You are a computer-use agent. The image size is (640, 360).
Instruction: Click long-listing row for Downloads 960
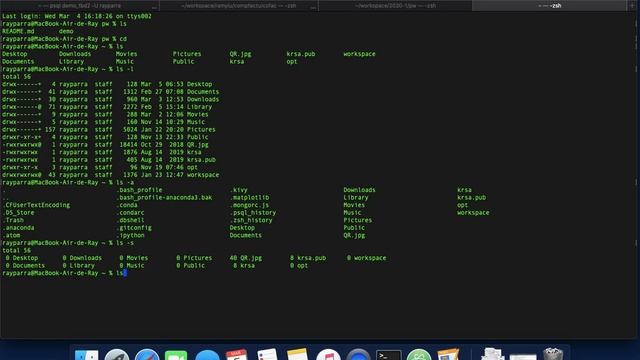pyautogui.click(x=111, y=100)
